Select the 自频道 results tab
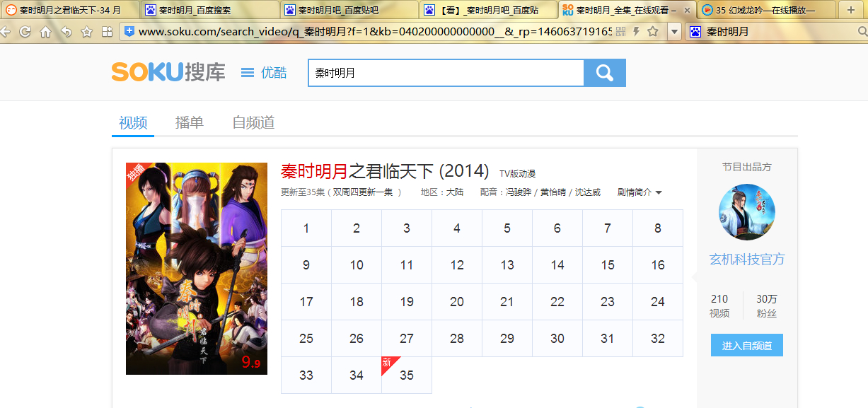The height and width of the screenshot is (408, 868). [253, 122]
